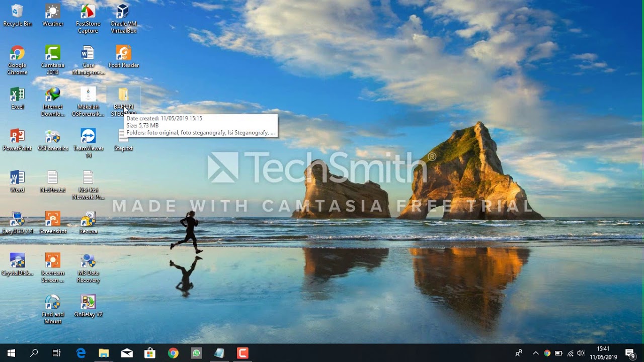
Task: Select the Step.txt file
Action: click(123, 140)
